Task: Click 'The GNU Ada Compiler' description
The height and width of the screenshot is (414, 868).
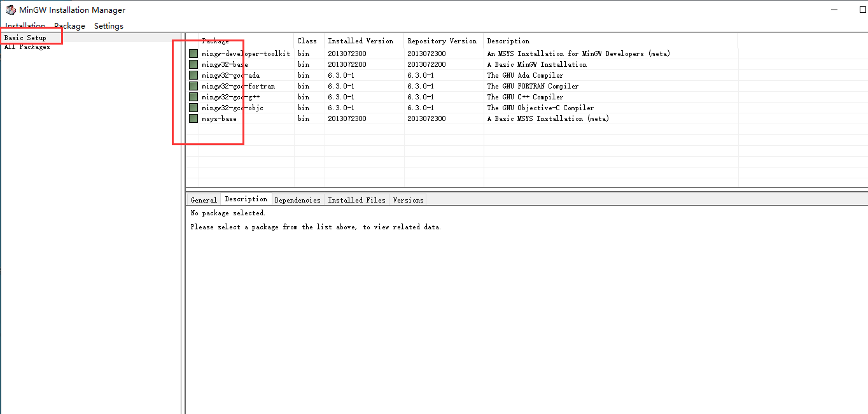Action: (525, 76)
